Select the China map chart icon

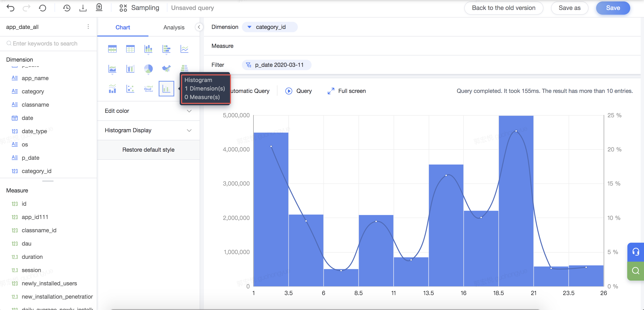pos(166,68)
